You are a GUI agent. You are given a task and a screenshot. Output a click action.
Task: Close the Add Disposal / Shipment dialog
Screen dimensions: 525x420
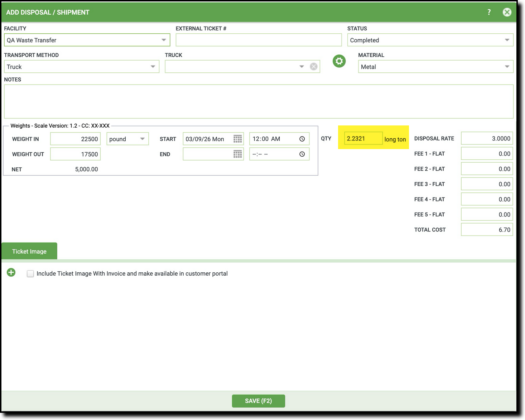(x=507, y=12)
